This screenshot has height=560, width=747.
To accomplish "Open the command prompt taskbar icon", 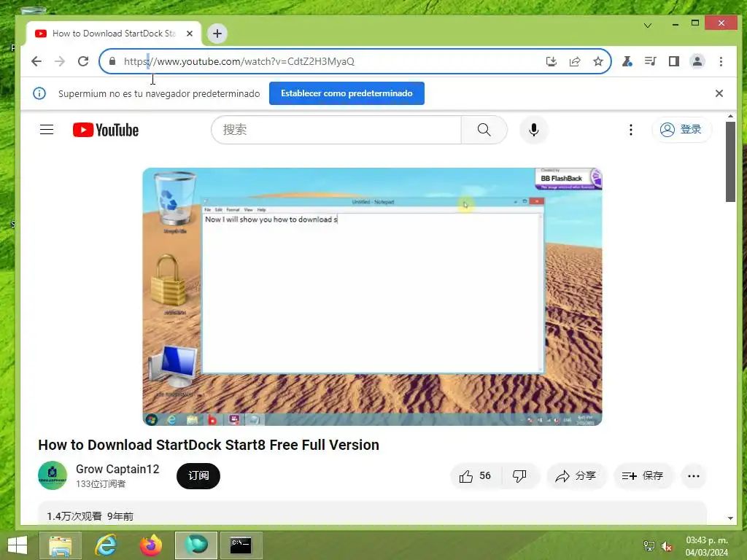I will (241, 545).
